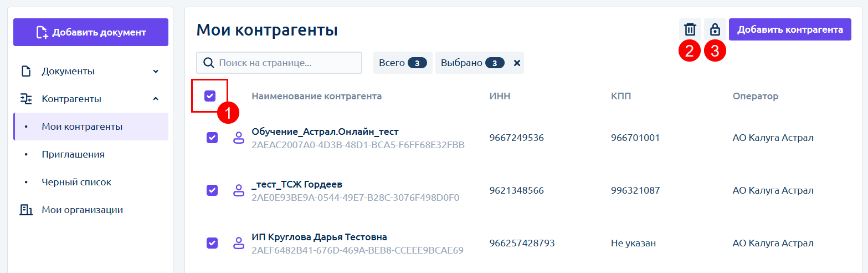Toggle the select-all checkbox in table header
Image resolution: width=868 pixels, height=273 pixels.
pos(210,96)
